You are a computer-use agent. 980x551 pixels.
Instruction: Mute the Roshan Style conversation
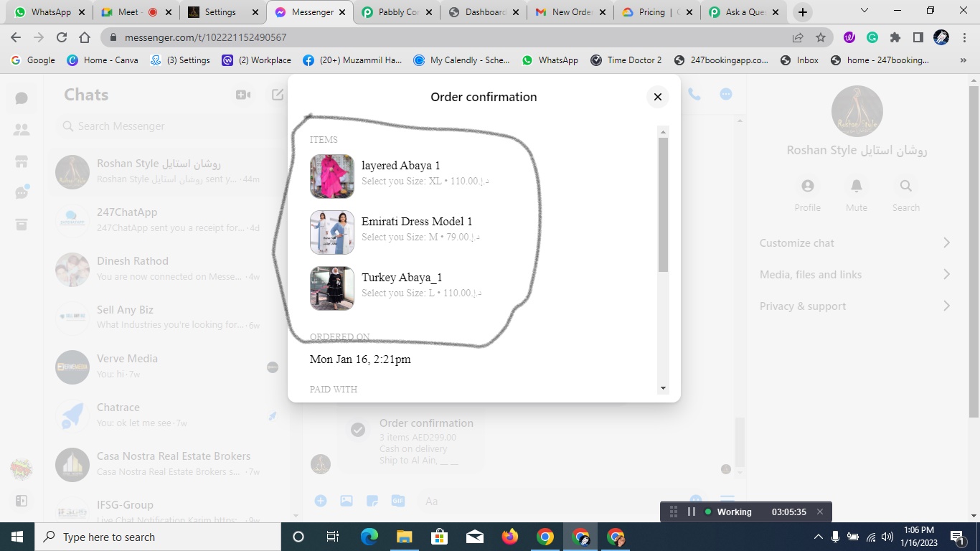[x=857, y=194]
